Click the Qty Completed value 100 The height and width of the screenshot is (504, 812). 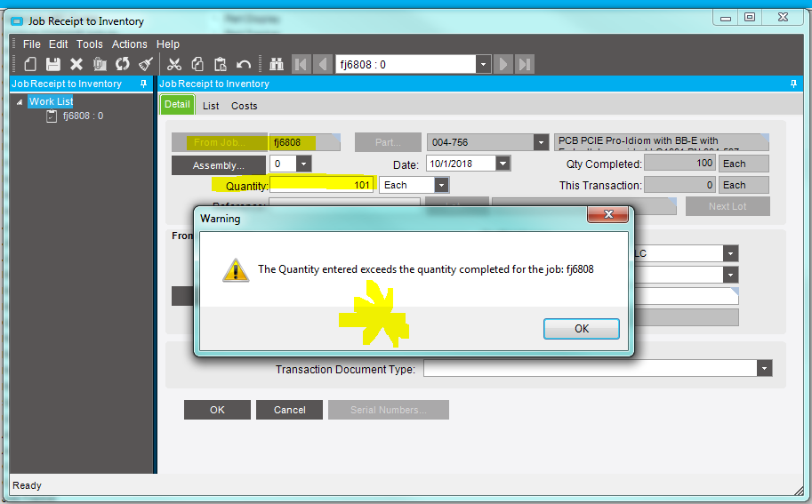pyautogui.click(x=679, y=164)
